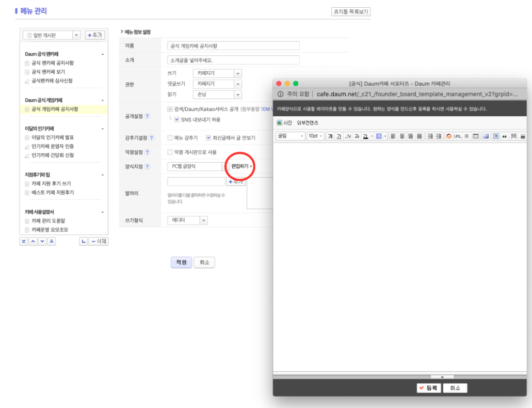
Task: Toggle italic formatting in the editor
Action: coord(348,136)
